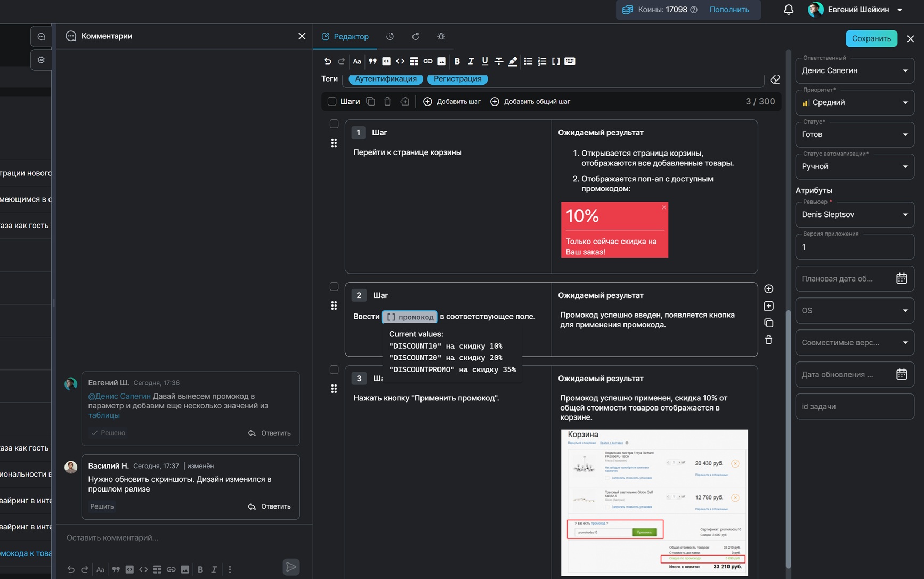Select all steps with Шаги checkbox
This screenshot has height=579, width=924.
tap(332, 101)
